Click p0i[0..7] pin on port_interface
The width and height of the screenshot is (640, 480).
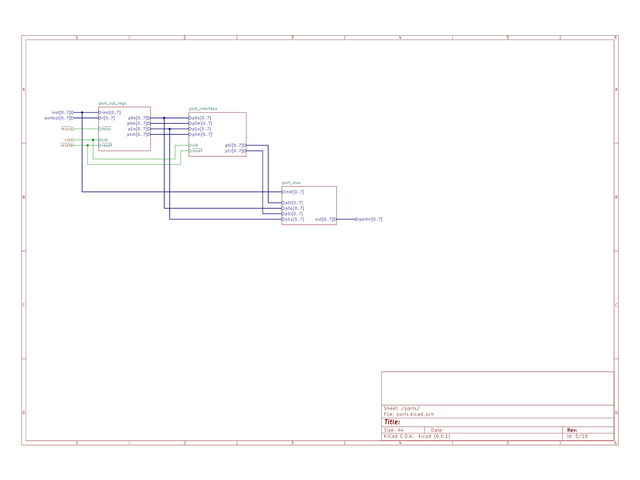point(235,145)
